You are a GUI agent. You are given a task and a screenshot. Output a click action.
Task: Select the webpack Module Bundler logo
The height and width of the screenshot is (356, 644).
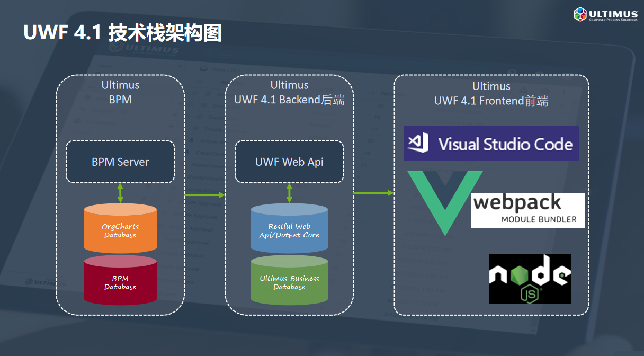[x=527, y=210]
